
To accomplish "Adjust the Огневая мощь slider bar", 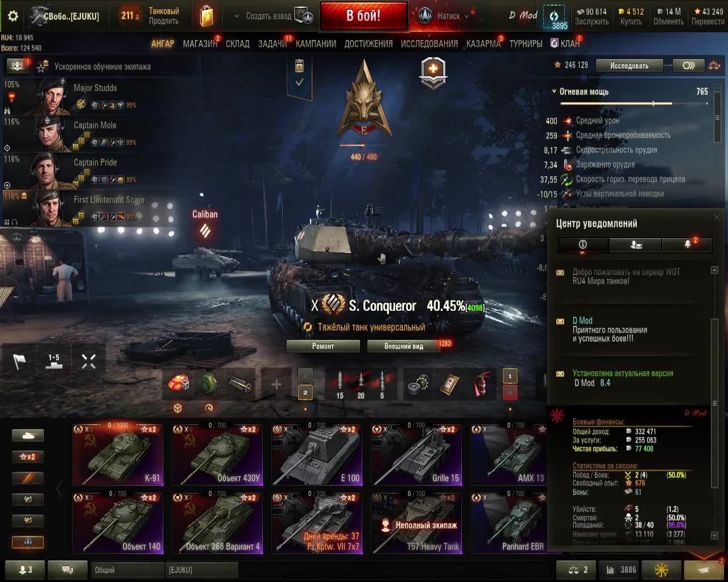I will 634,103.
